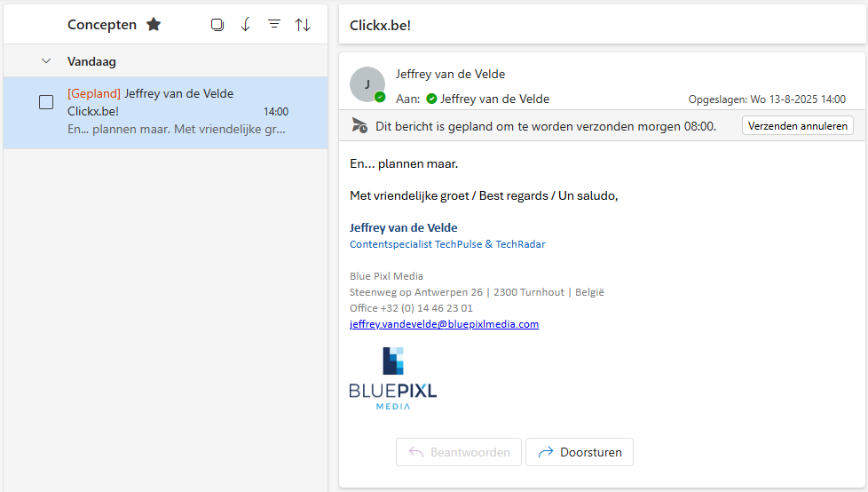Open the jeffrey.vandevelde@bluepixlmedia.com email link
Image resolution: width=868 pixels, height=492 pixels.
coord(444,324)
